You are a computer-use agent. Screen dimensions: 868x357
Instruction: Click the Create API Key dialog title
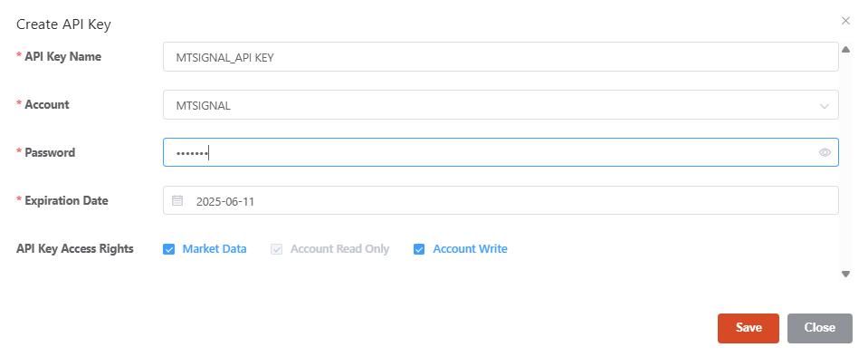(x=63, y=24)
